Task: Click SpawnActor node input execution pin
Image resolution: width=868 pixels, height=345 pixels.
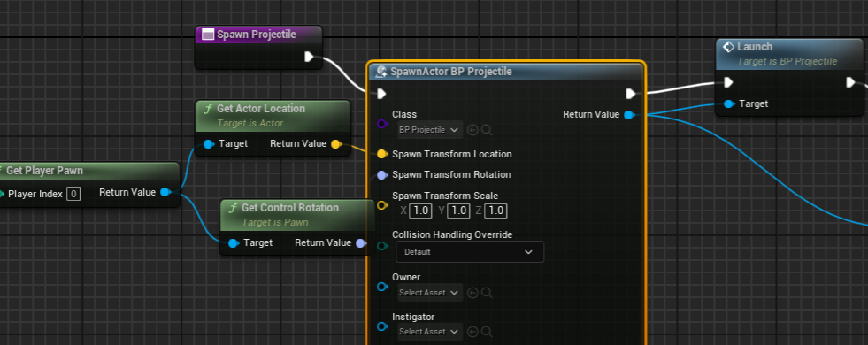Action: click(381, 94)
